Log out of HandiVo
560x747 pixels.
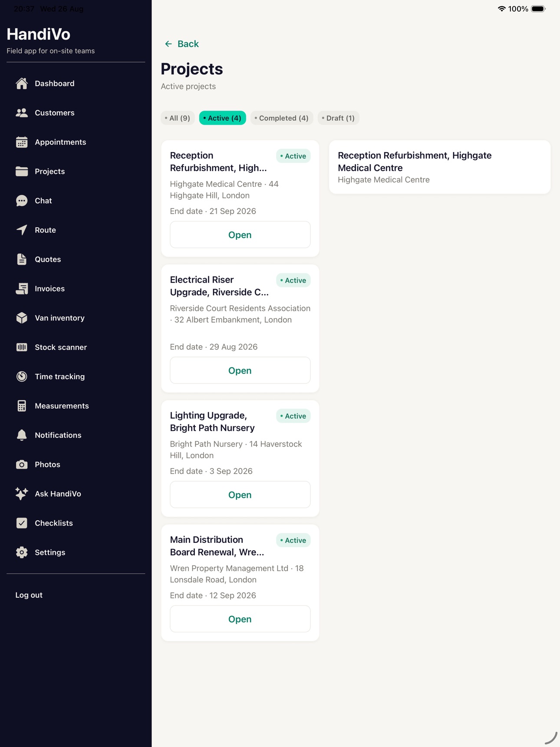(29, 595)
